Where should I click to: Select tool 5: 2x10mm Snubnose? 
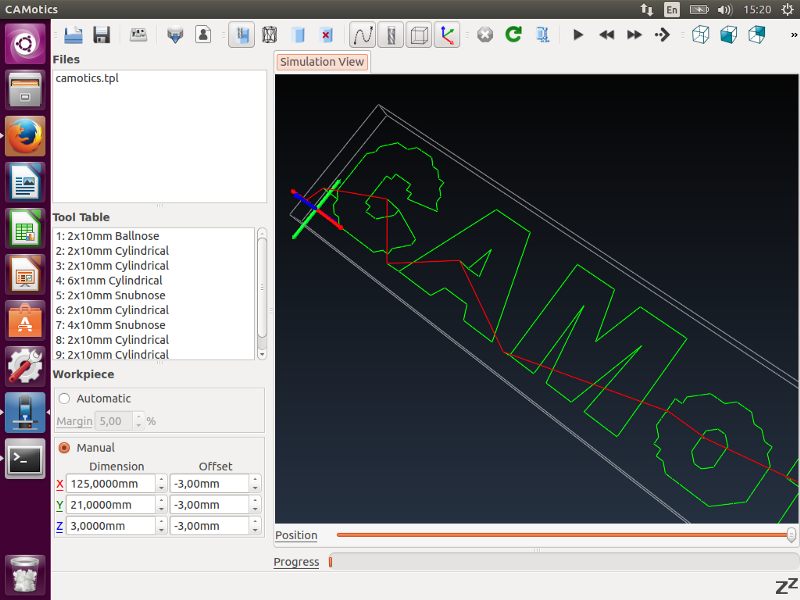coord(111,295)
